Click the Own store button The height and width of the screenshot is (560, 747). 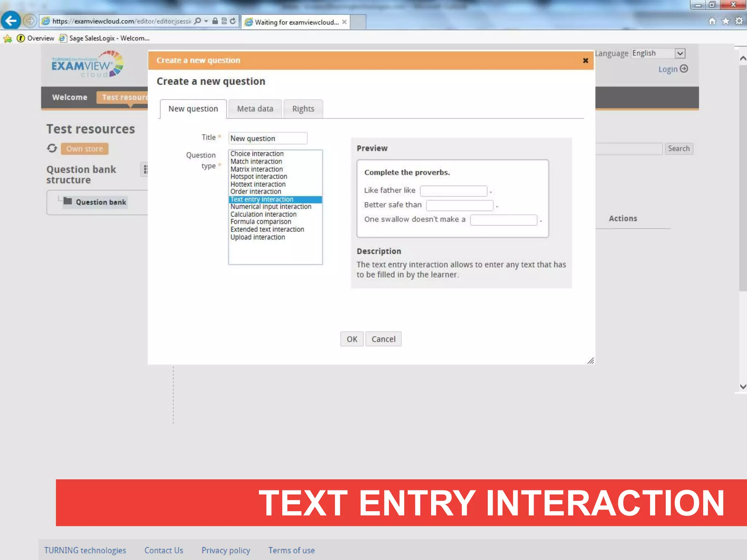84,149
